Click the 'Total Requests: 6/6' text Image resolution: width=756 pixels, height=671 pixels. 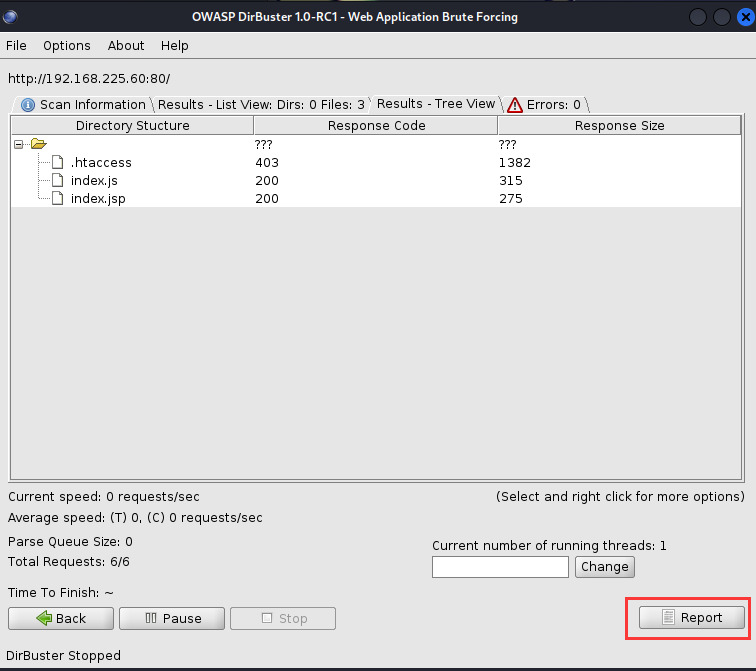(x=68, y=562)
